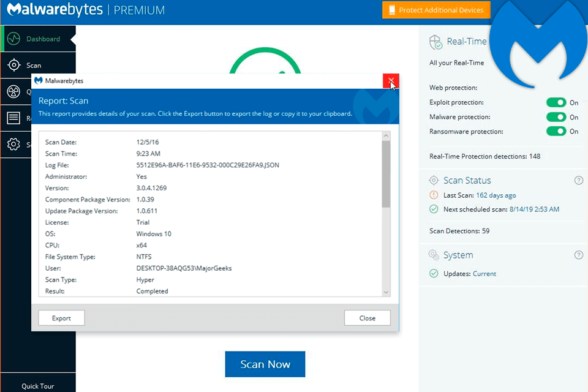This screenshot has width=588, height=392.
Task: Click the Scan Detections: 59 text
Action: pyautogui.click(x=459, y=231)
